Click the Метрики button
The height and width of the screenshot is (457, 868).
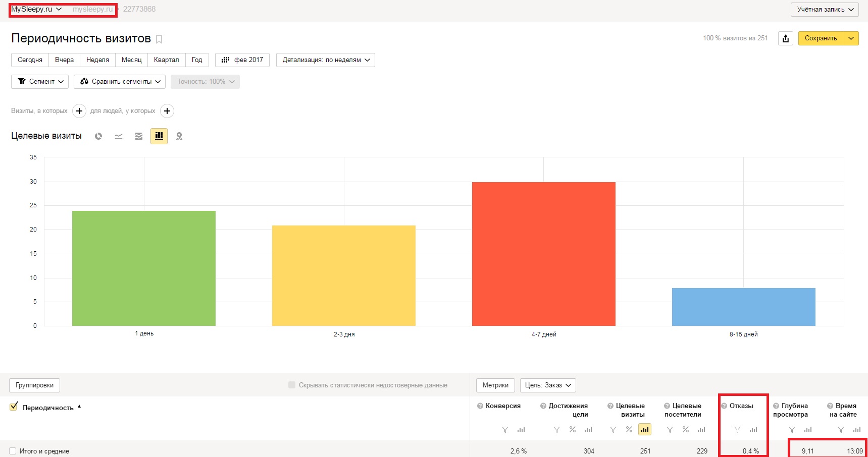point(495,385)
